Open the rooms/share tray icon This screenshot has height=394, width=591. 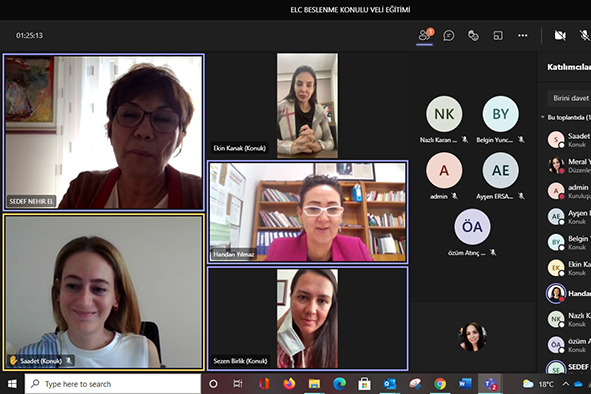pyautogui.click(x=498, y=35)
